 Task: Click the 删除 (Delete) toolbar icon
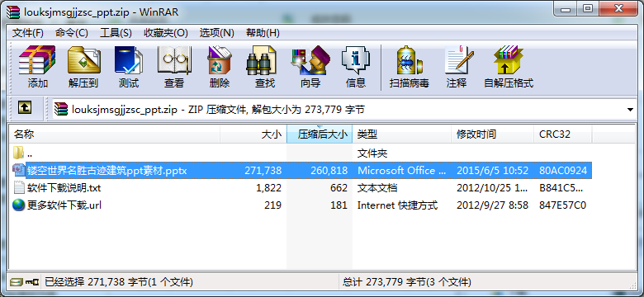click(220, 60)
